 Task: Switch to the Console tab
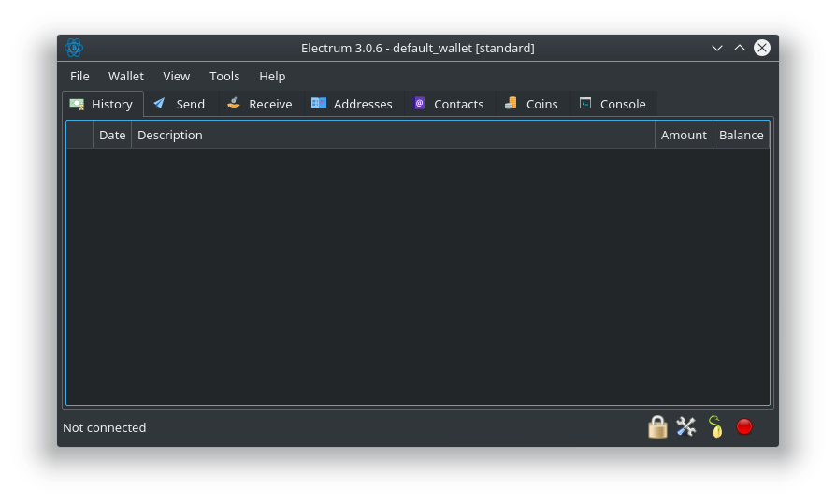click(613, 104)
